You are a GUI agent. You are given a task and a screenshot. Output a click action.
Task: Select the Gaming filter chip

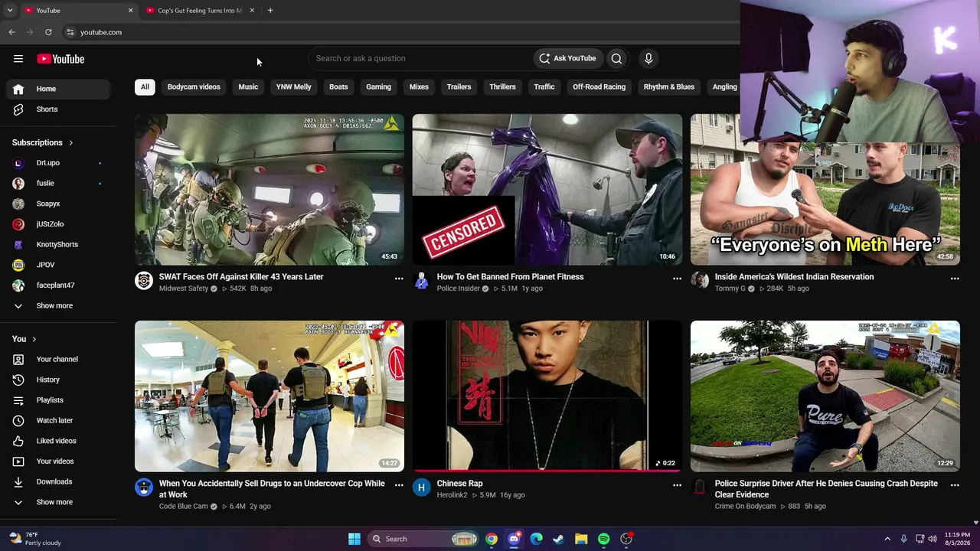tap(378, 87)
